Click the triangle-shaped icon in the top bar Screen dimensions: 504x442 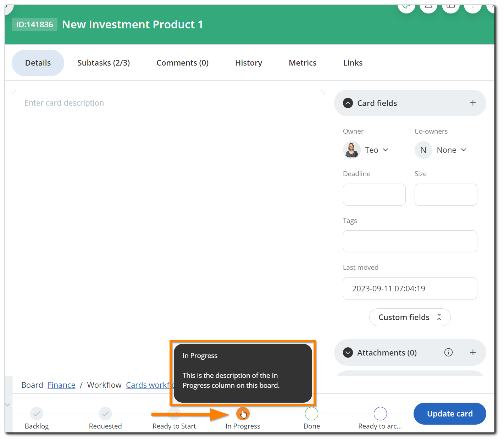[428, 7]
